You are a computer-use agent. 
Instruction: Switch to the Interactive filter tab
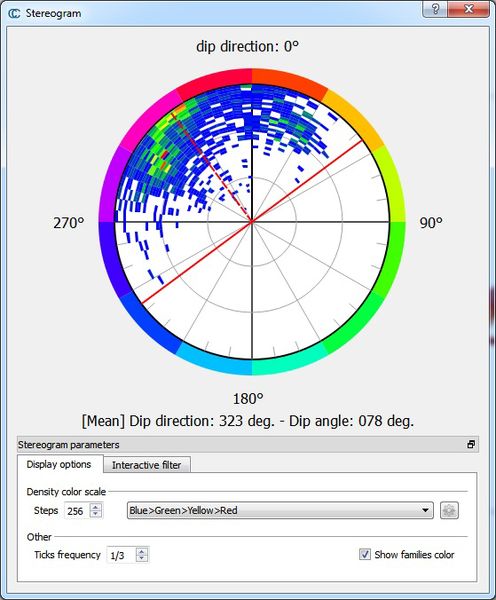(146, 465)
